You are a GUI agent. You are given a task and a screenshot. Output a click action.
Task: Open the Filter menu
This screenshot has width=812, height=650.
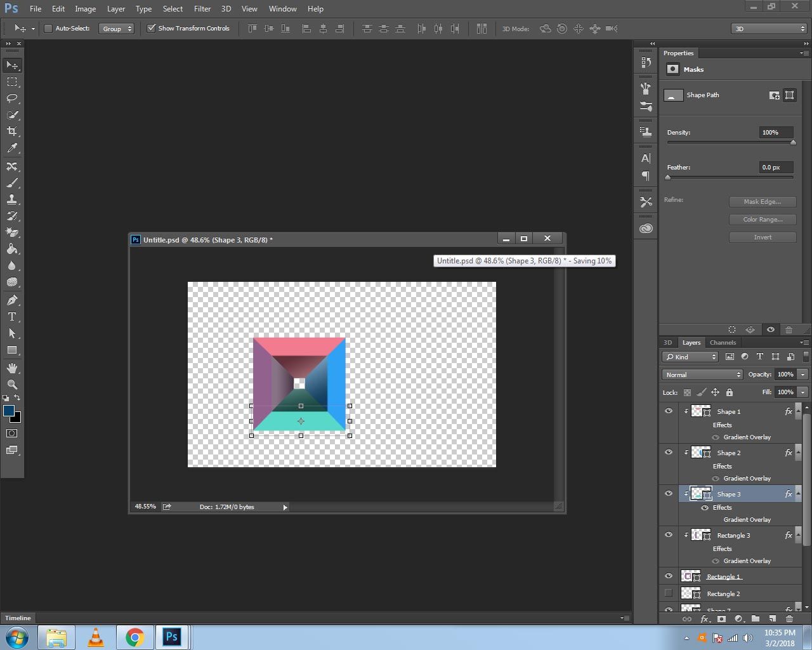click(x=202, y=9)
